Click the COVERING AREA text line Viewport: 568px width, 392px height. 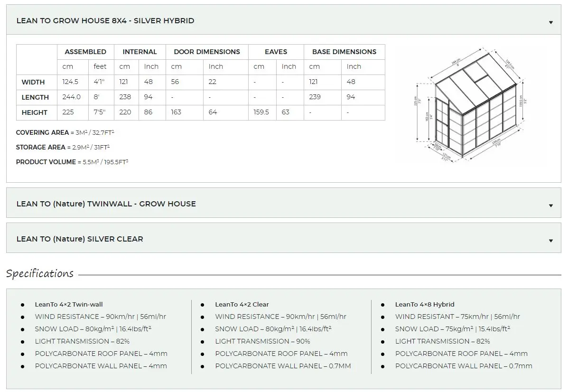click(x=65, y=132)
